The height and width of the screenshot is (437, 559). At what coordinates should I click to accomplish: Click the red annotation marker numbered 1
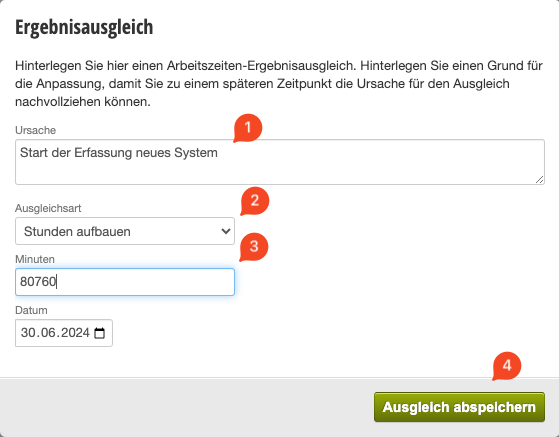(248, 128)
